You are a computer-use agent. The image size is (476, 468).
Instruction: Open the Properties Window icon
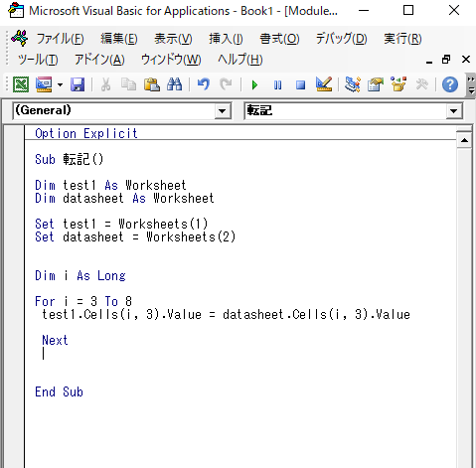(376, 84)
